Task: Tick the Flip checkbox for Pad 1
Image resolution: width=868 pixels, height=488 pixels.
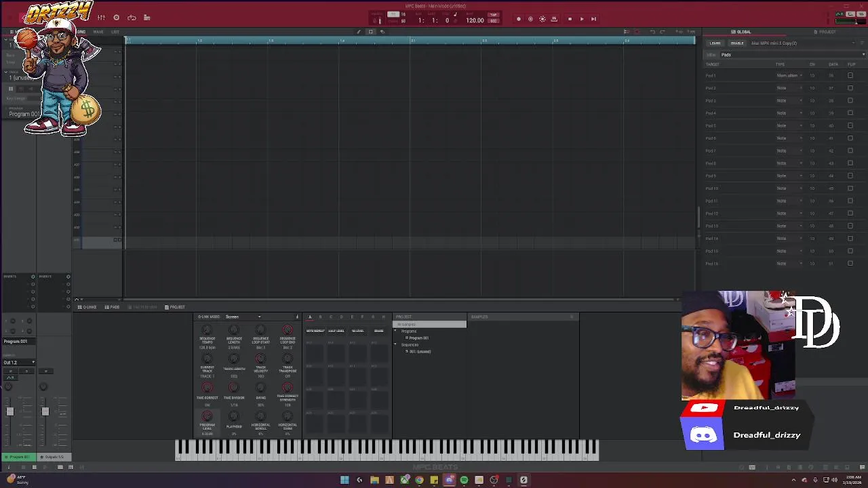Action: pos(850,76)
